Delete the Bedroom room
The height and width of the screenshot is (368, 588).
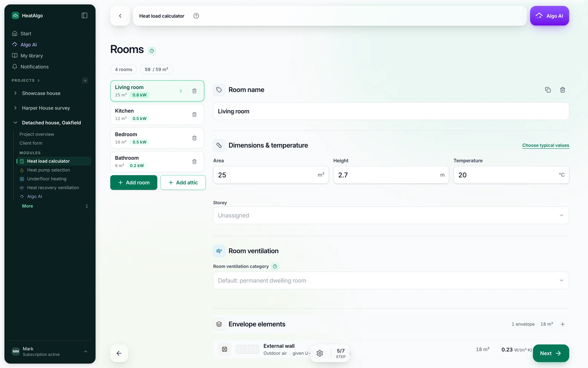(x=194, y=138)
